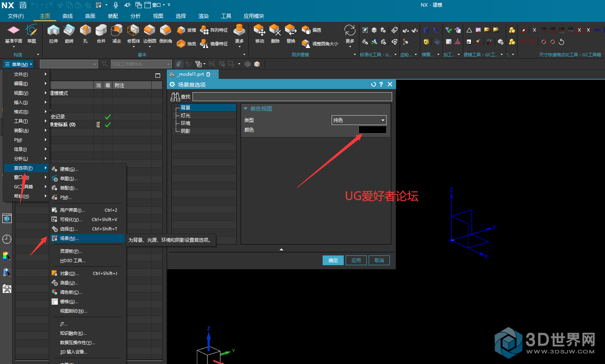
Task: Open 首选项(P) in the main menu
Action: 26,168
